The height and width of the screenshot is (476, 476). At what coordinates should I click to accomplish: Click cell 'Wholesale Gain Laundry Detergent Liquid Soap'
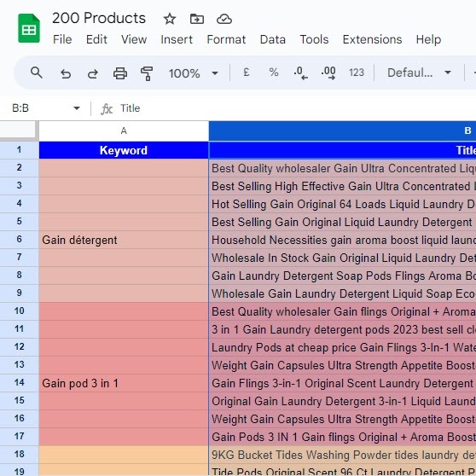[x=342, y=293]
